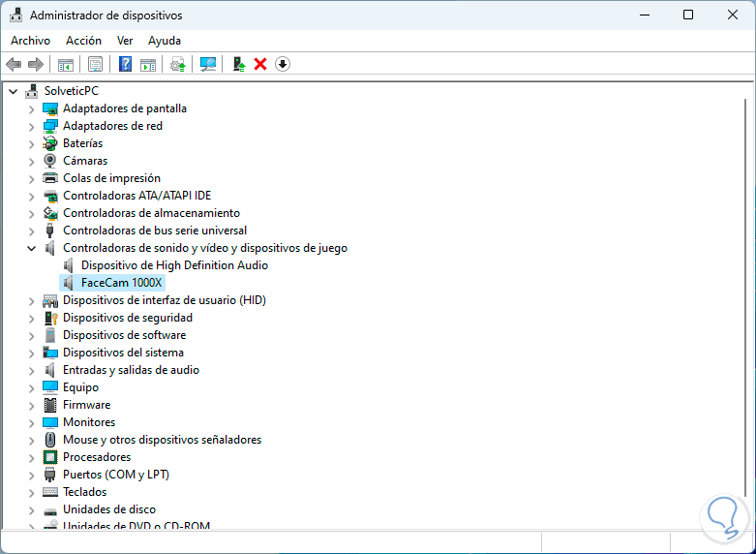Click the HID interface devices icon
This screenshot has height=554, width=756.
(x=50, y=300)
